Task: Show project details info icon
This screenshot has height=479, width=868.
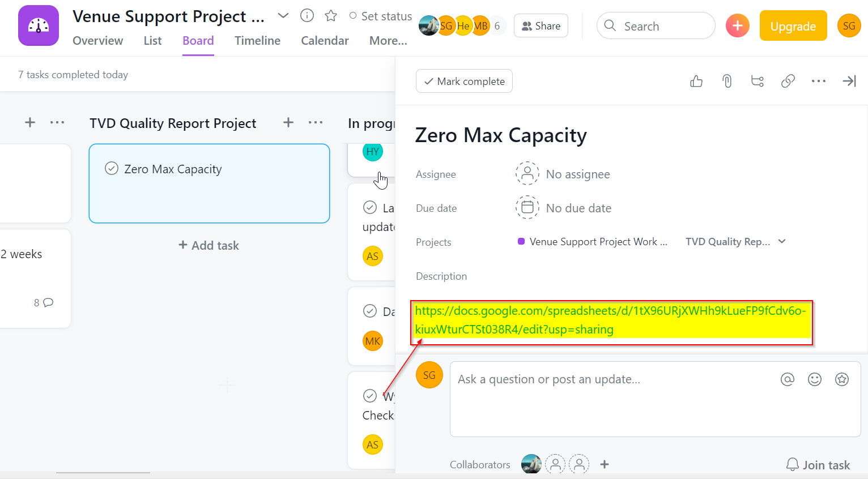Action: 307,16
